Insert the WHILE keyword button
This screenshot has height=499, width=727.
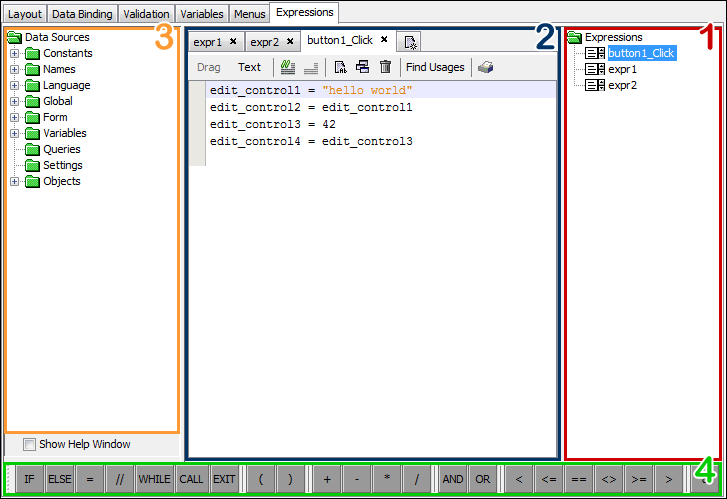pos(155,479)
